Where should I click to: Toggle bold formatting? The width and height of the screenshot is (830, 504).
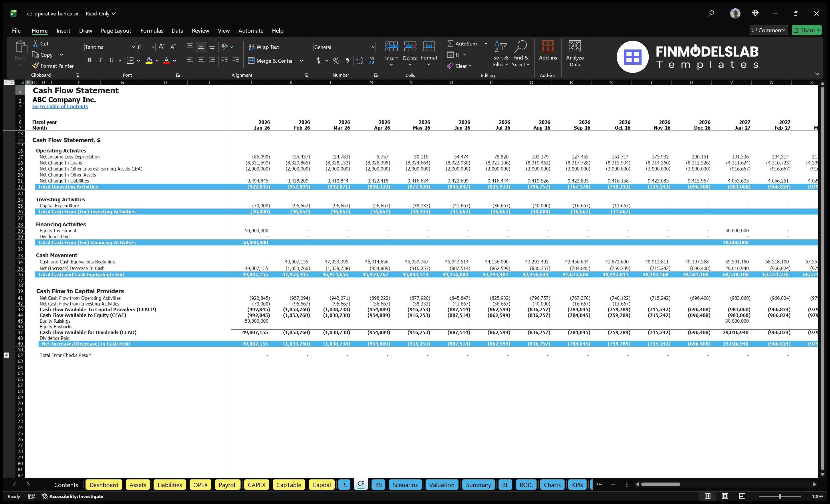coord(89,60)
